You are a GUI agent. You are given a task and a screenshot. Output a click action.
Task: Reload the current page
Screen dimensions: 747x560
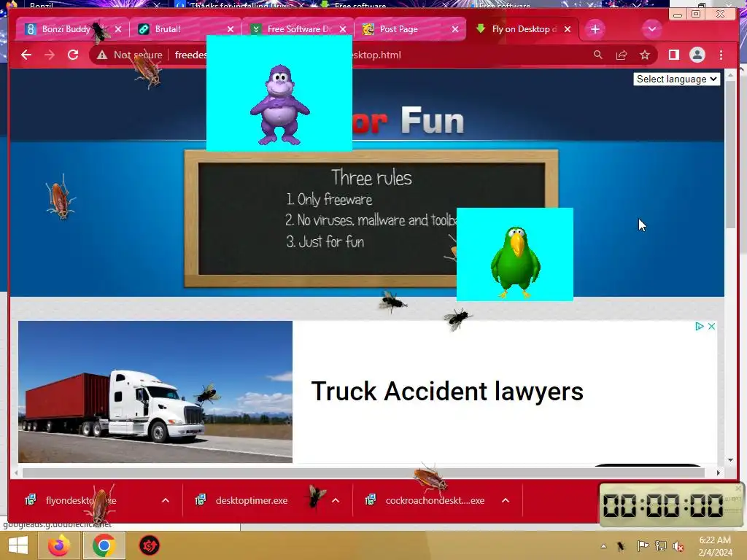[x=73, y=55]
